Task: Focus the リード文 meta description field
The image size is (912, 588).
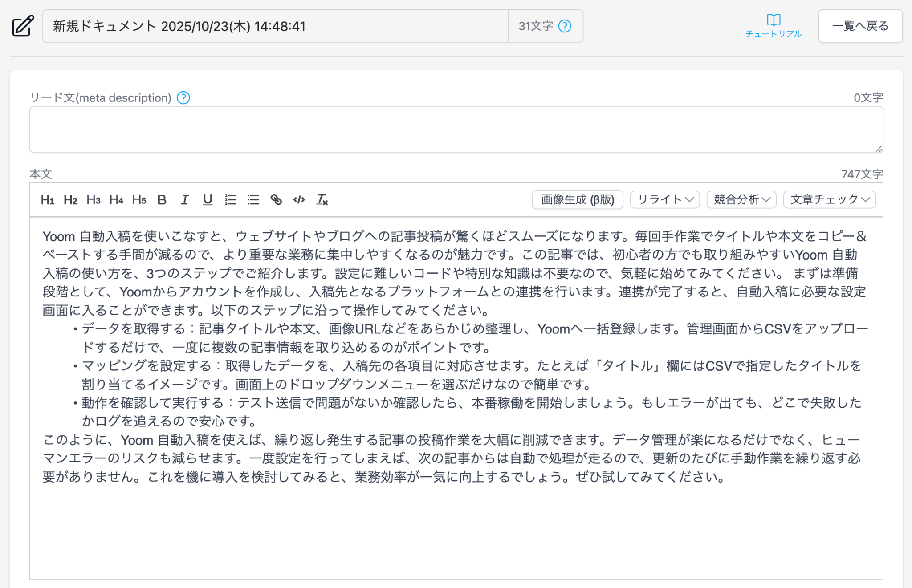Action: (456, 130)
